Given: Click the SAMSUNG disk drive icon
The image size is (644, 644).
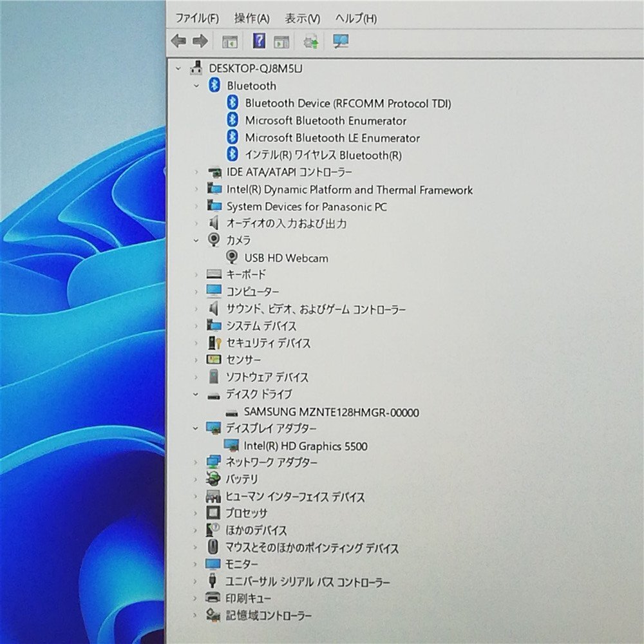Looking at the screenshot, I should click(x=232, y=413).
